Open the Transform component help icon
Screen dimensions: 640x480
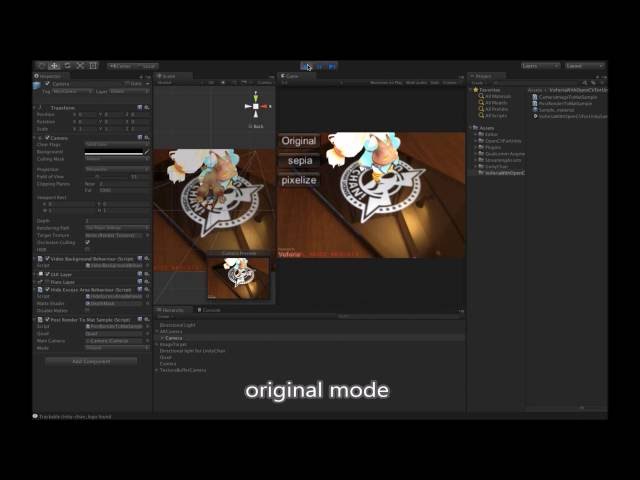click(140, 107)
